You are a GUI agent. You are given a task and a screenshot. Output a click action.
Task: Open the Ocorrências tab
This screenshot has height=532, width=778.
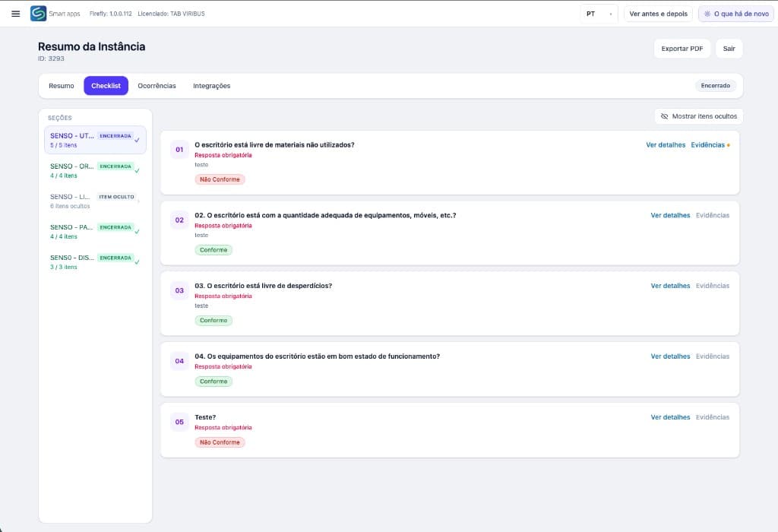[x=157, y=86]
